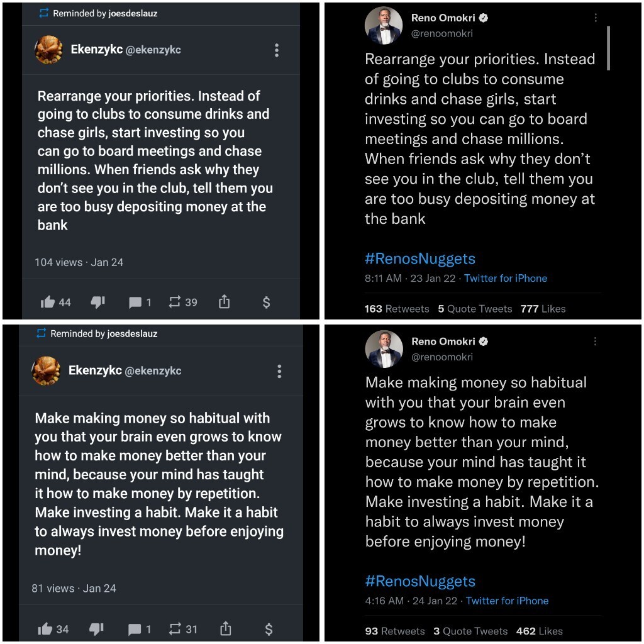Open comments on the top Ekenzykc post
The height and width of the screenshot is (644, 644).
point(135,303)
